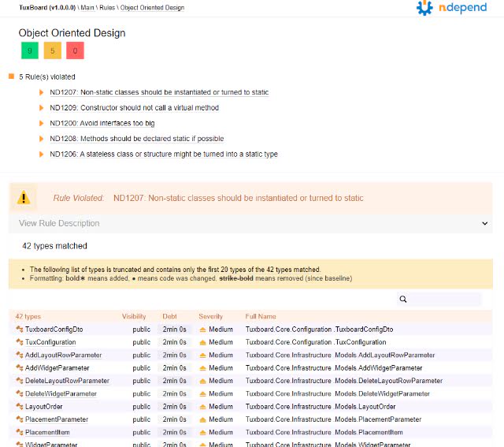Click the severity icon in the DeleteWidgetParameter row
Image resolution: width=504 pixels, height=447 pixels.
tap(202, 394)
